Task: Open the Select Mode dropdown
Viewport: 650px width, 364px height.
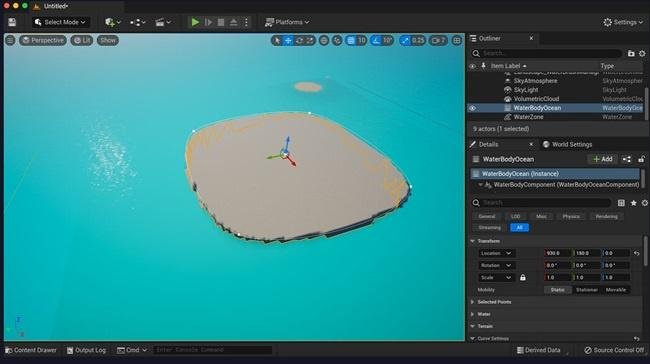Action: 61,22
